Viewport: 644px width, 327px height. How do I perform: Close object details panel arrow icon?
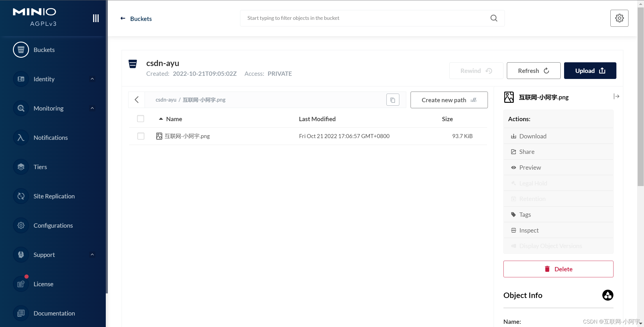(x=616, y=96)
